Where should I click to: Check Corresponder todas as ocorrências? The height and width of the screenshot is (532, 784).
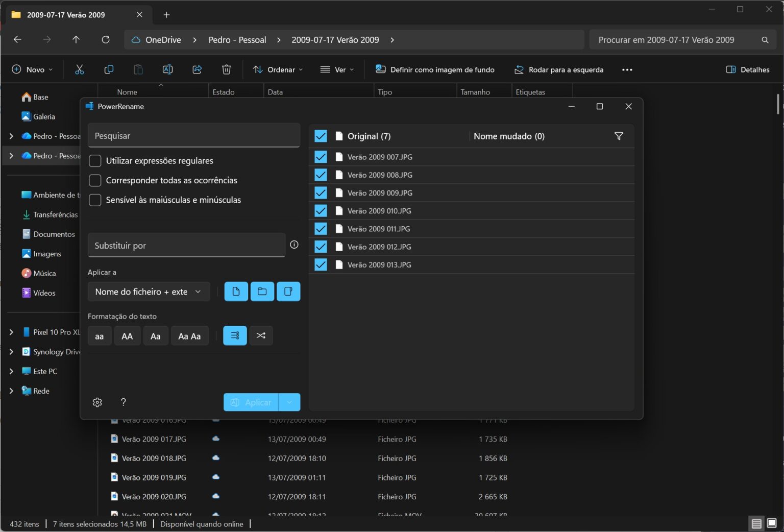pyautogui.click(x=95, y=180)
